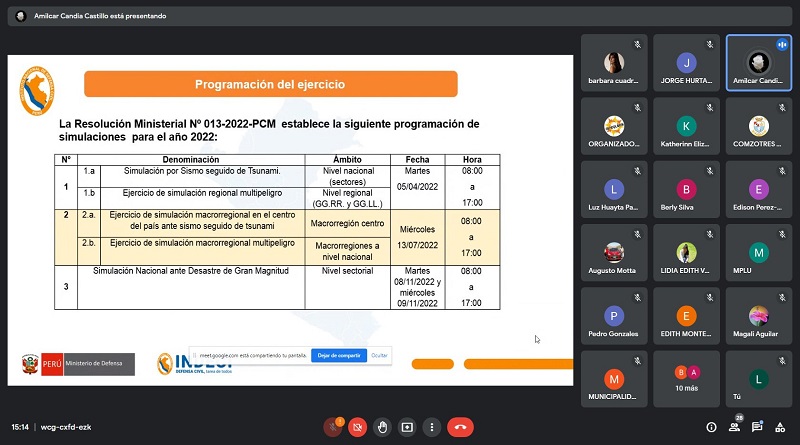
Task: Click presenter avatar in presenting banner
Action: point(21,16)
